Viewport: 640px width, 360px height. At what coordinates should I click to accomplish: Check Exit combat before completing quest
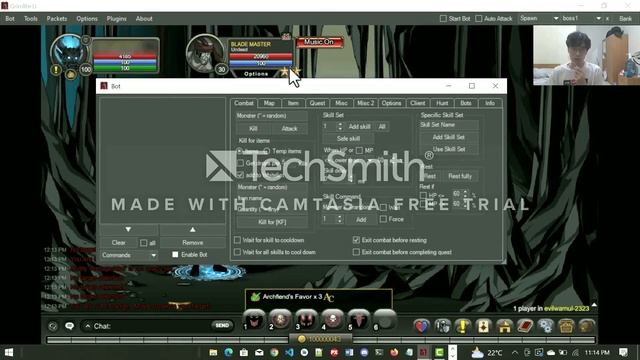click(x=356, y=252)
